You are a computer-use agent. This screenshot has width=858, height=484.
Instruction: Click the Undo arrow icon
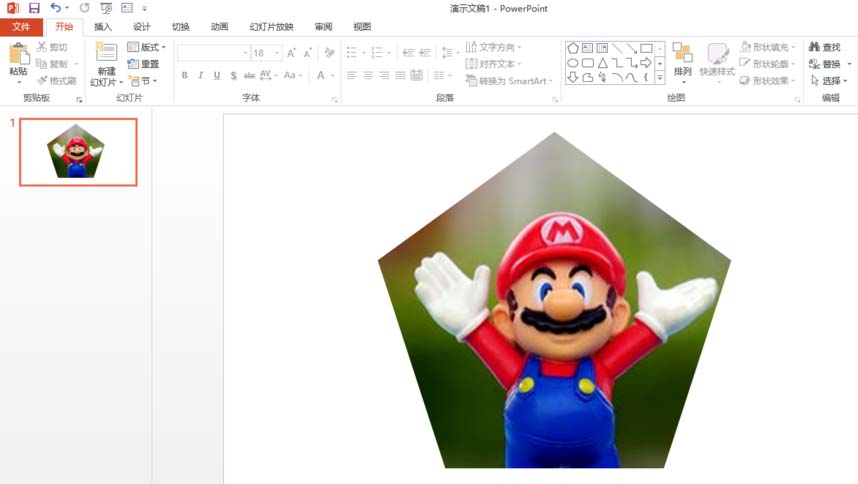coord(56,8)
